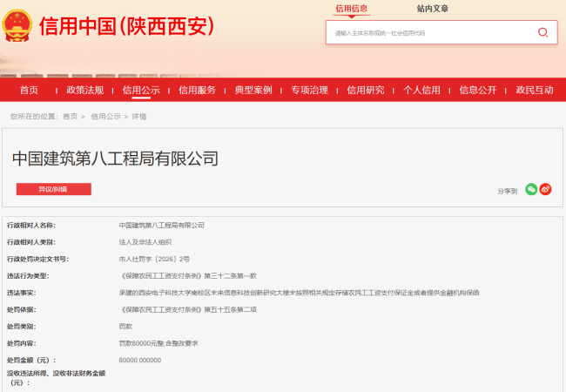The width and height of the screenshot is (566, 392).
Task: Click the red 异议/纠错 button
Action: (54, 189)
